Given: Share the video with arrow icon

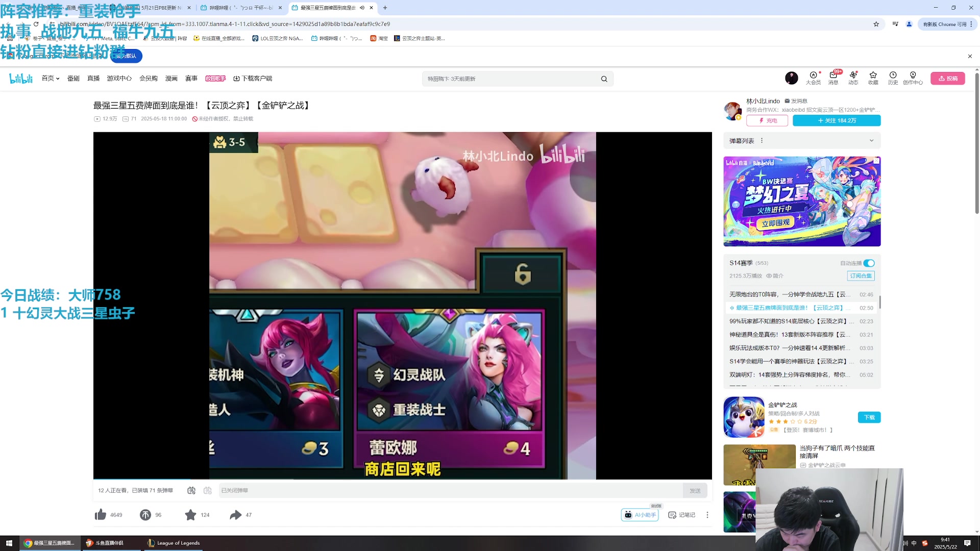Looking at the screenshot, I should click(235, 515).
